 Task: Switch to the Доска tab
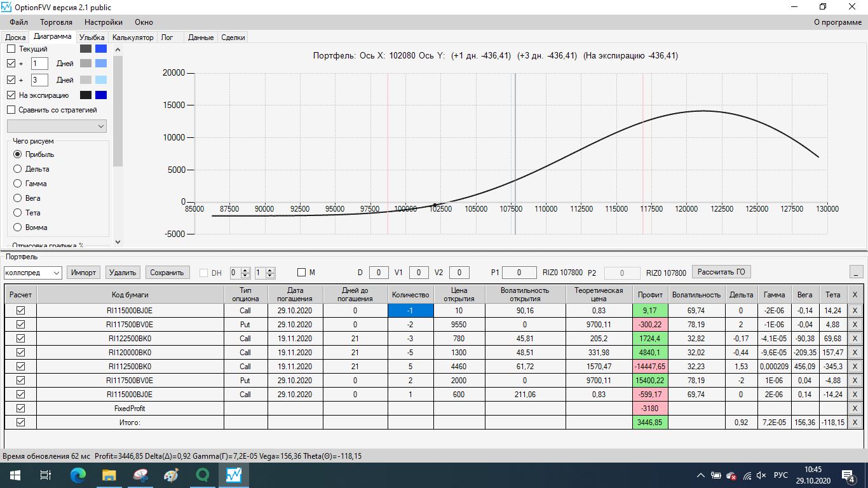coord(15,37)
